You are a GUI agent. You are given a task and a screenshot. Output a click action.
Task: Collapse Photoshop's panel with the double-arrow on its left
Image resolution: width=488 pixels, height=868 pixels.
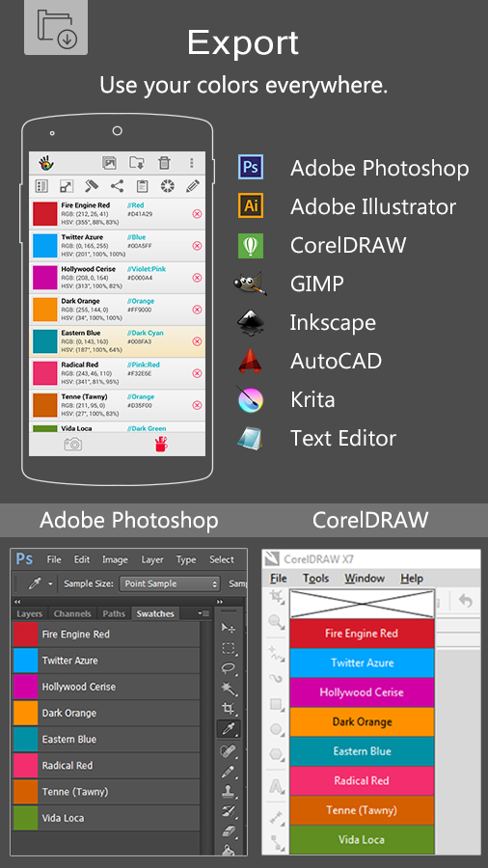17,602
